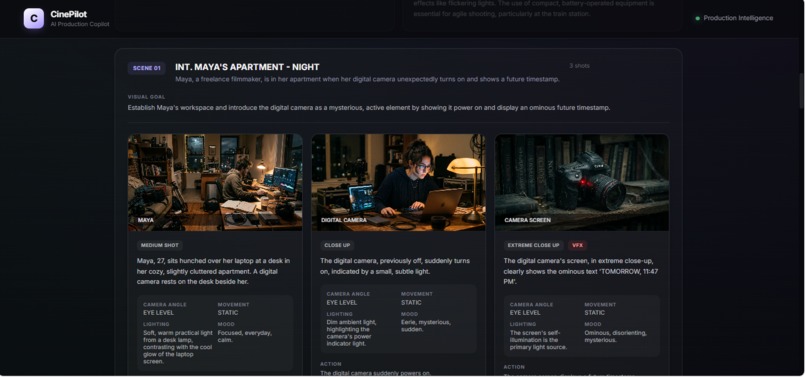The height and width of the screenshot is (377, 806).
Task: Click the screen's self-illumination lighting text
Action: pyautogui.click(x=539, y=340)
